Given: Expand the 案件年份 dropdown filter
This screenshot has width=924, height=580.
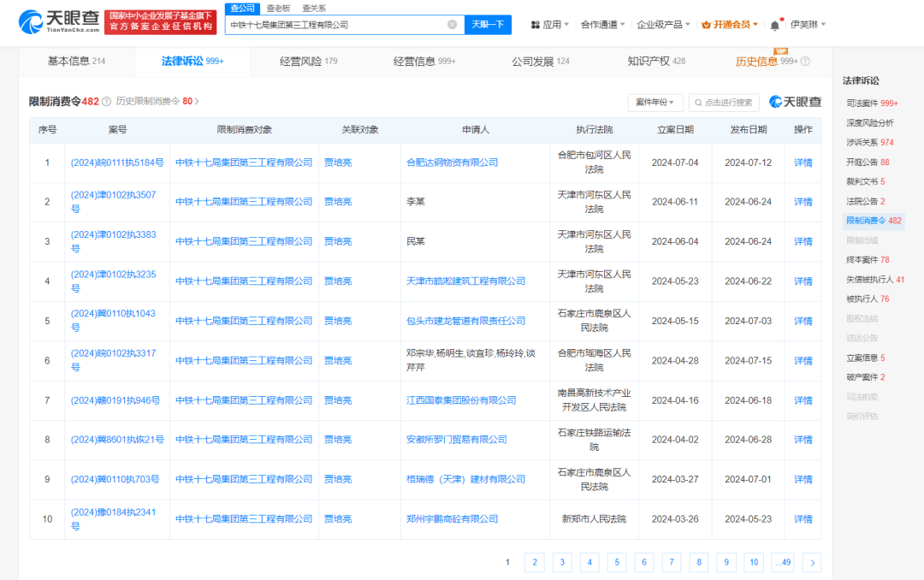Looking at the screenshot, I should 655,103.
